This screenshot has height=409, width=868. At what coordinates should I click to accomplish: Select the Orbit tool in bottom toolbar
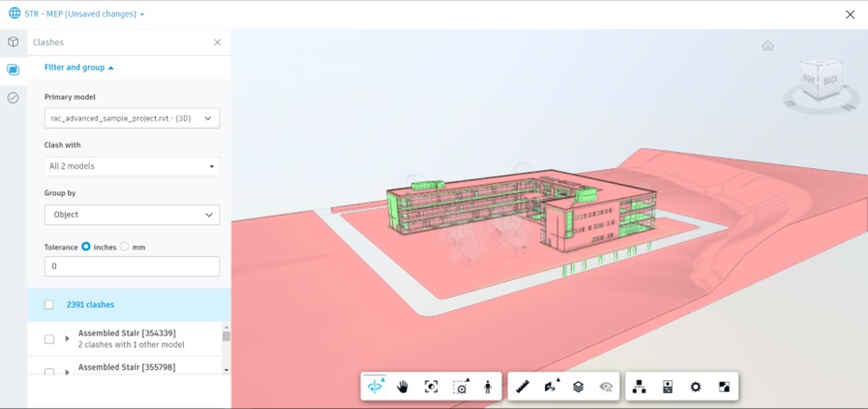click(x=375, y=387)
